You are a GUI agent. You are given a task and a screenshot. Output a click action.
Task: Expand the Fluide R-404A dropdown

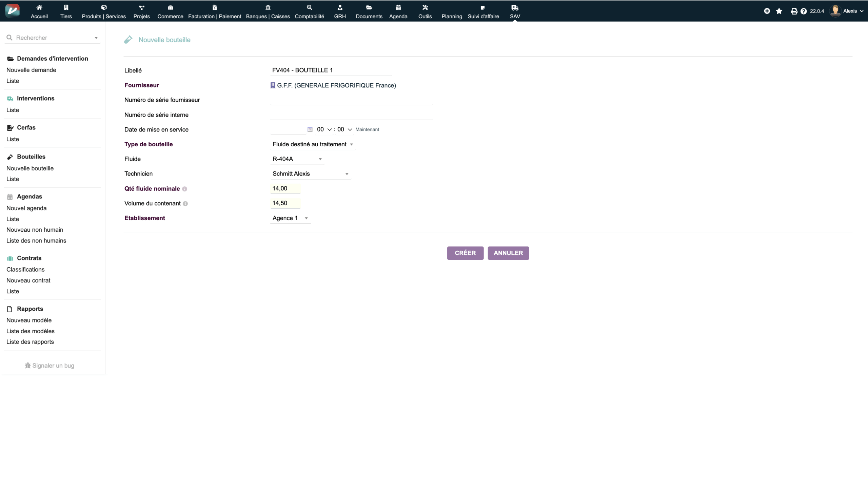click(297, 159)
